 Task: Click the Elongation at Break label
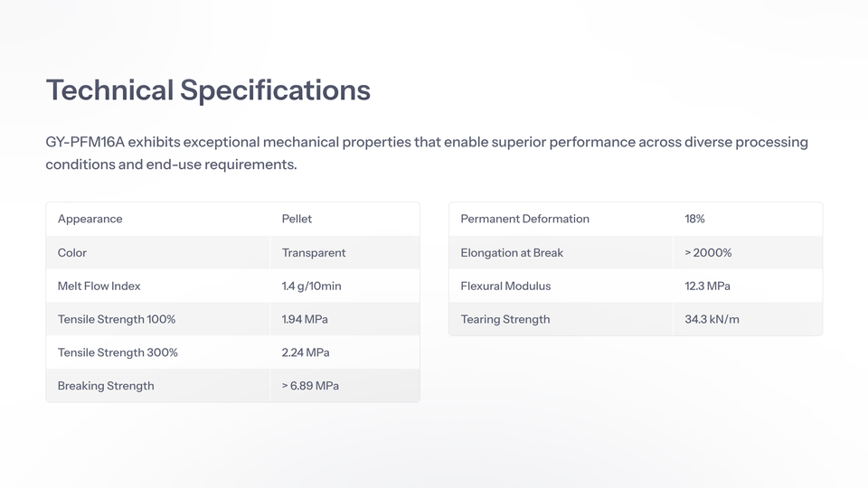pos(512,253)
